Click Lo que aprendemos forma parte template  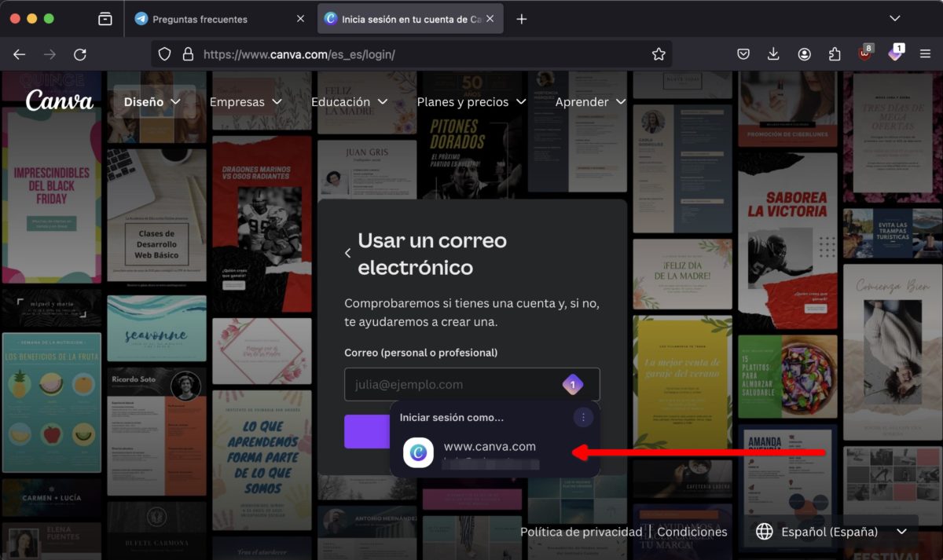coord(262,460)
